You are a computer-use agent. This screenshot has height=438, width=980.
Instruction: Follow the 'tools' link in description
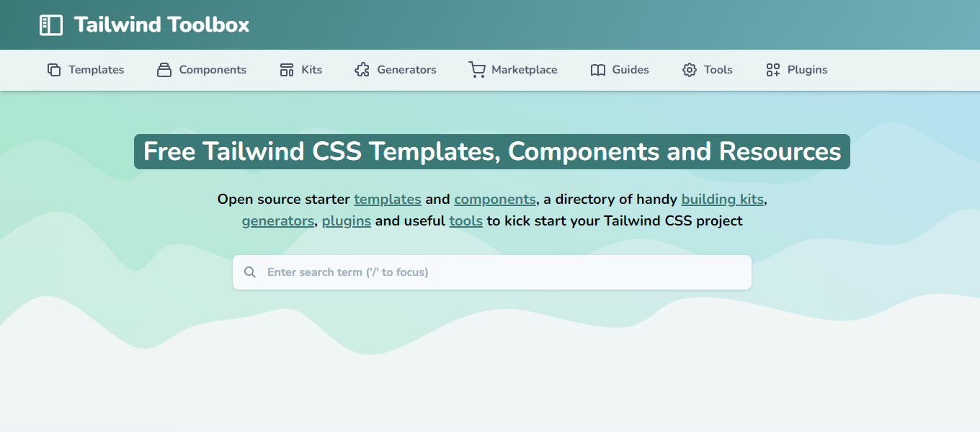point(466,221)
